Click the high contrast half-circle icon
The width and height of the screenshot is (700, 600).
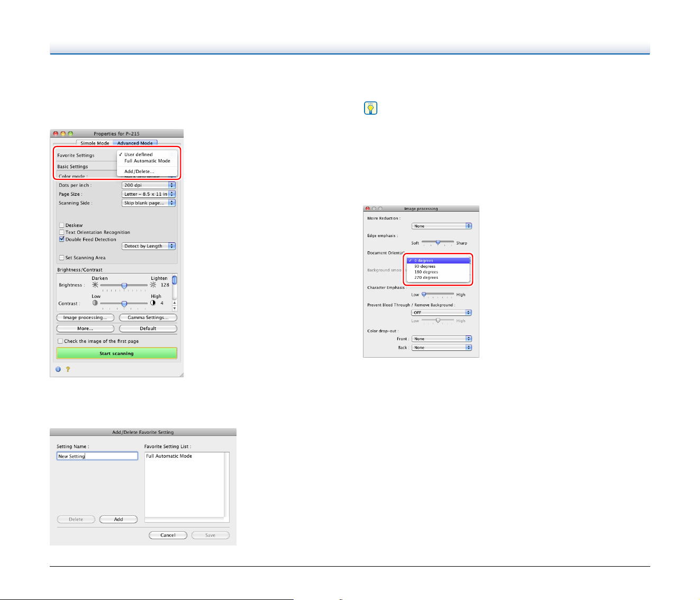click(x=153, y=303)
